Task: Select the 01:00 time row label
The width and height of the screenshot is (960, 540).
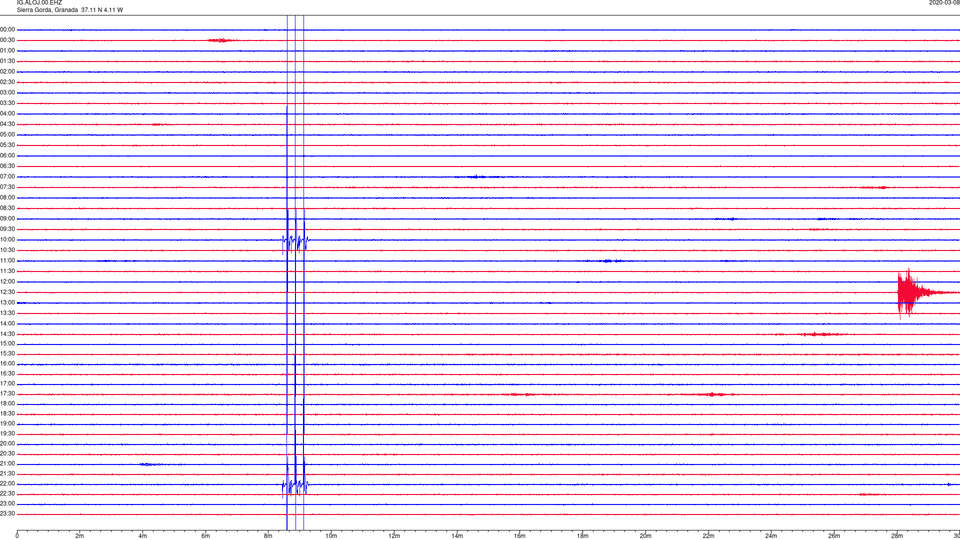Action: [7, 51]
